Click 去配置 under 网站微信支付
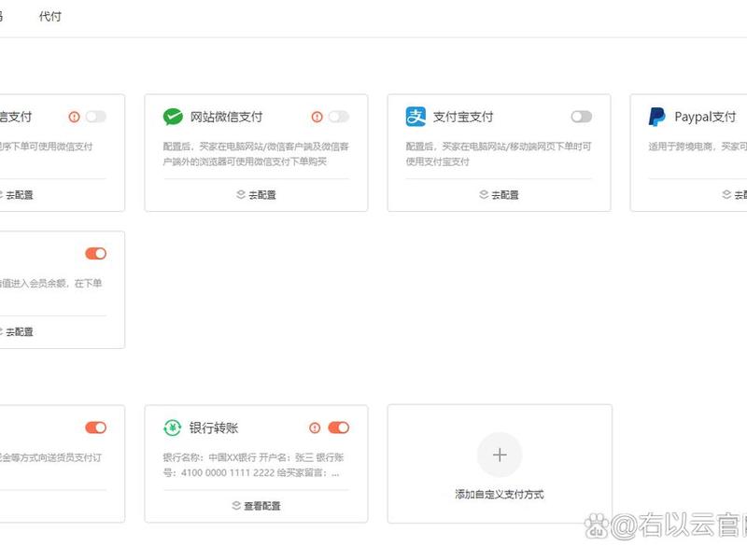The image size is (747, 560). click(x=262, y=195)
